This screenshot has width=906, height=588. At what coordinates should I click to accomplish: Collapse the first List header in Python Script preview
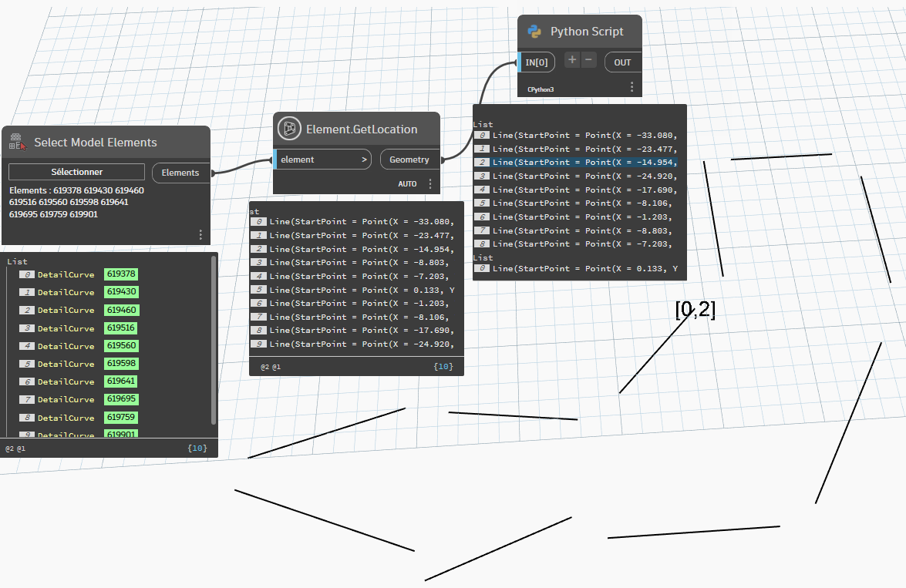pyautogui.click(x=483, y=124)
